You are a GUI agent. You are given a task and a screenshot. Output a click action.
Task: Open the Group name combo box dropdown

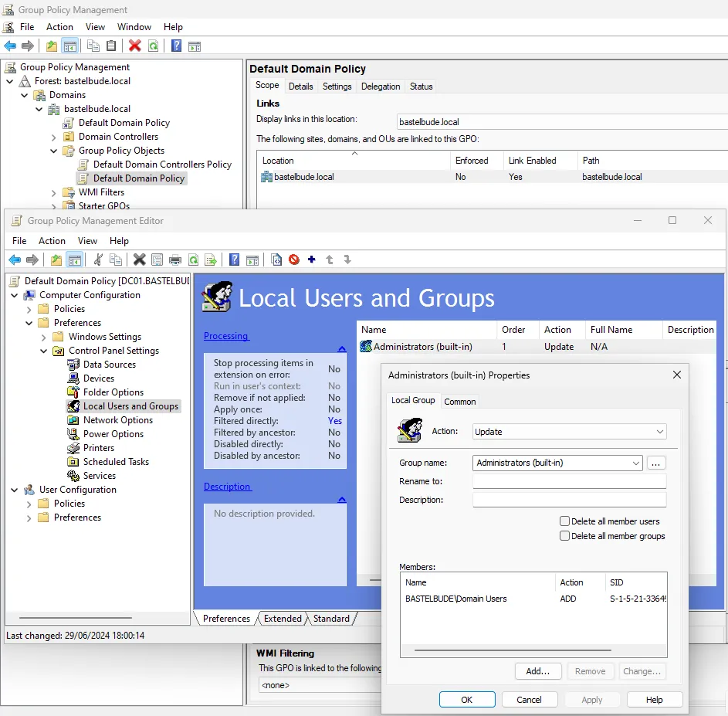click(x=636, y=463)
